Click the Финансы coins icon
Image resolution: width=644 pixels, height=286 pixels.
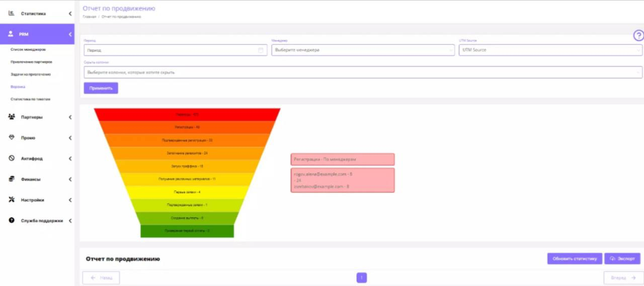coord(11,179)
